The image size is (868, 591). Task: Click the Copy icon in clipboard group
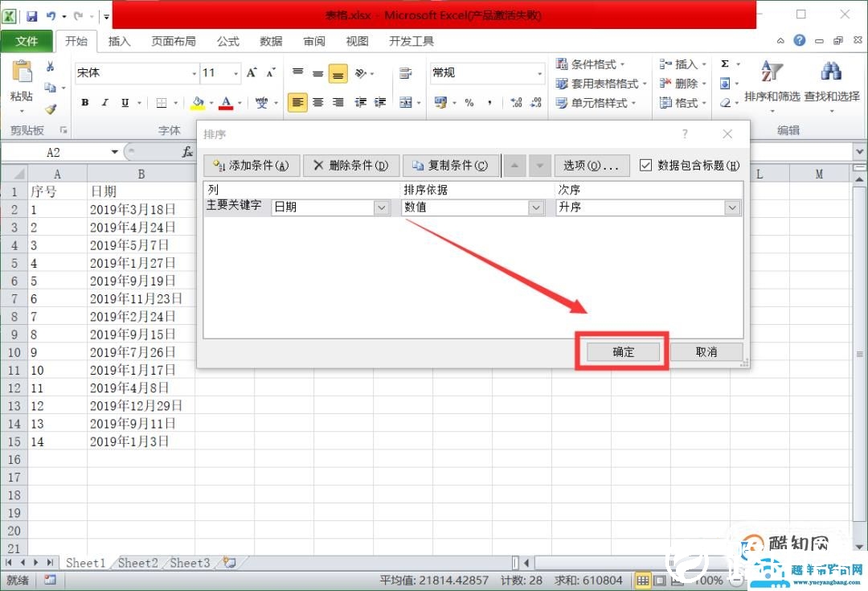(x=50, y=88)
